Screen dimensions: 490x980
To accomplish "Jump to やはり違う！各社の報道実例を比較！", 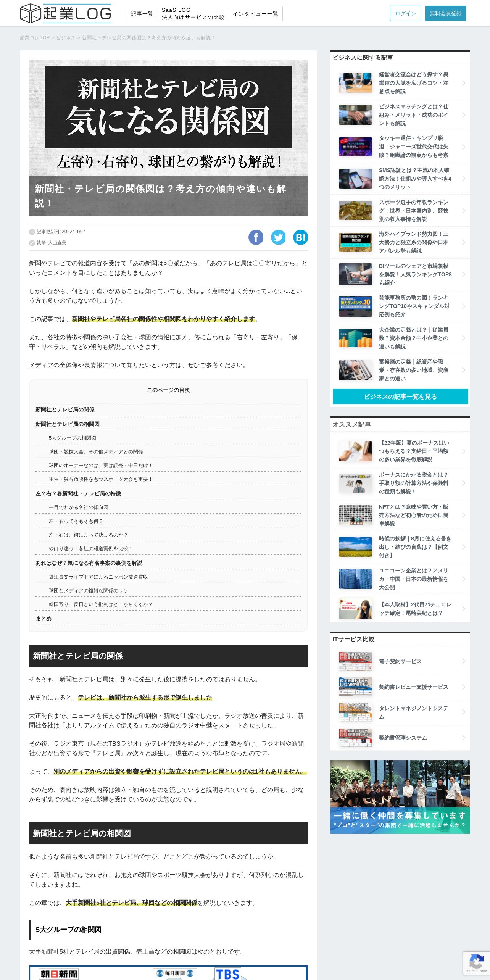I will click(x=91, y=548).
